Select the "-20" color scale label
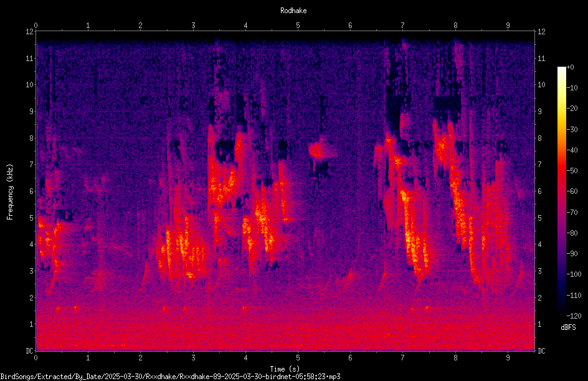This screenshot has height=381, width=588. pyautogui.click(x=572, y=109)
